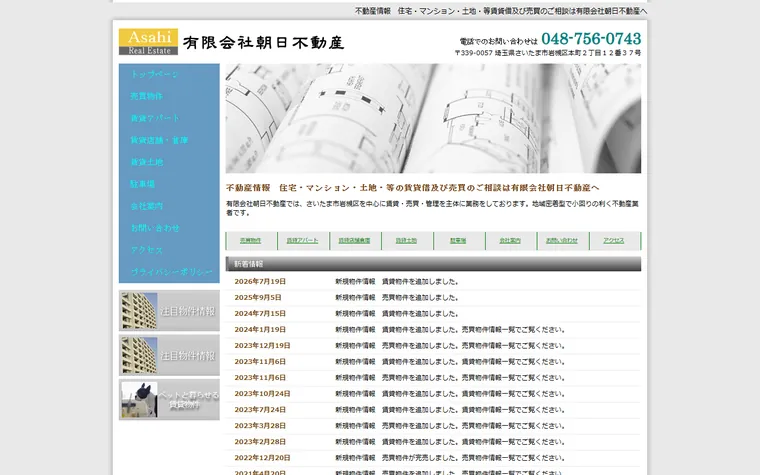Select 賃貸店舗・倉庫 in the sidebar menu
The width and height of the screenshot is (760, 475).
point(159,140)
